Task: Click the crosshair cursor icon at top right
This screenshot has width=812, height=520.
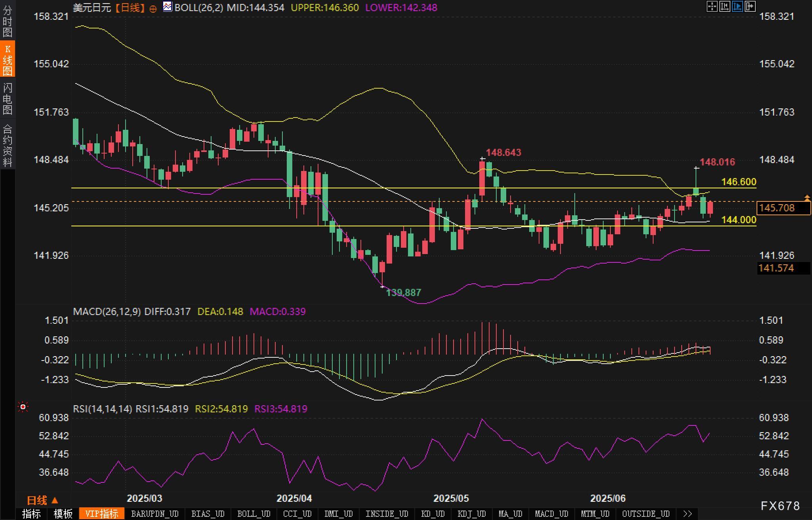Action: [712, 6]
